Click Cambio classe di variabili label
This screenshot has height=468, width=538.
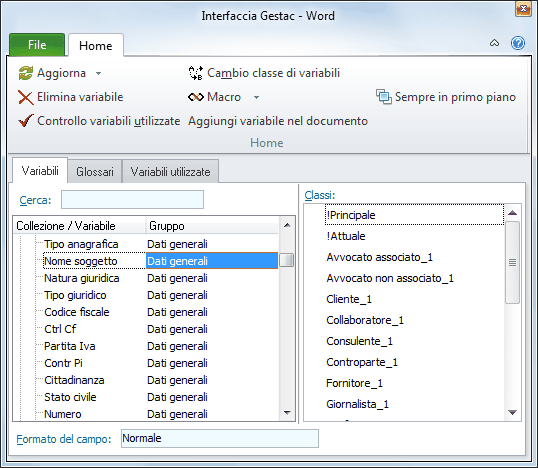point(273,73)
